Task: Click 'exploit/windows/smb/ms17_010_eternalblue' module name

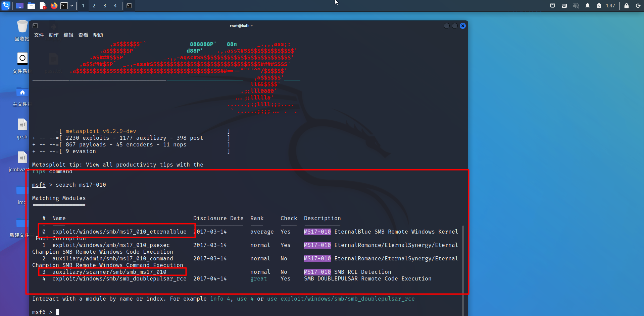Action: (119, 232)
